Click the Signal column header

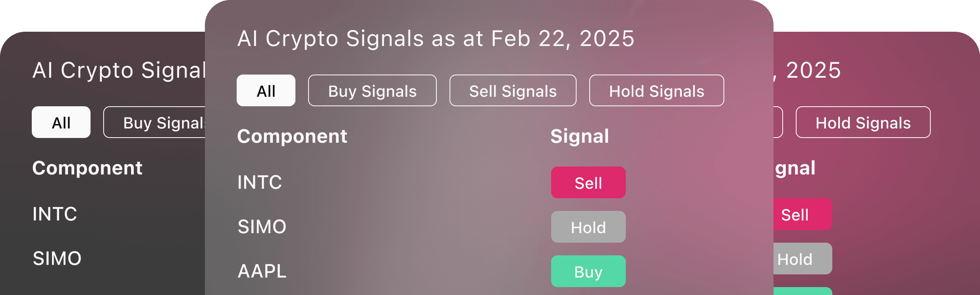pos(580,136)
